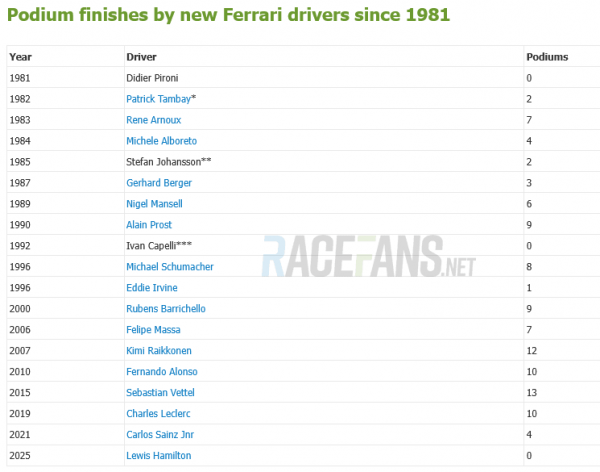The image size is (600, 472).
Task: Click the Year column header
Action: 20,57
